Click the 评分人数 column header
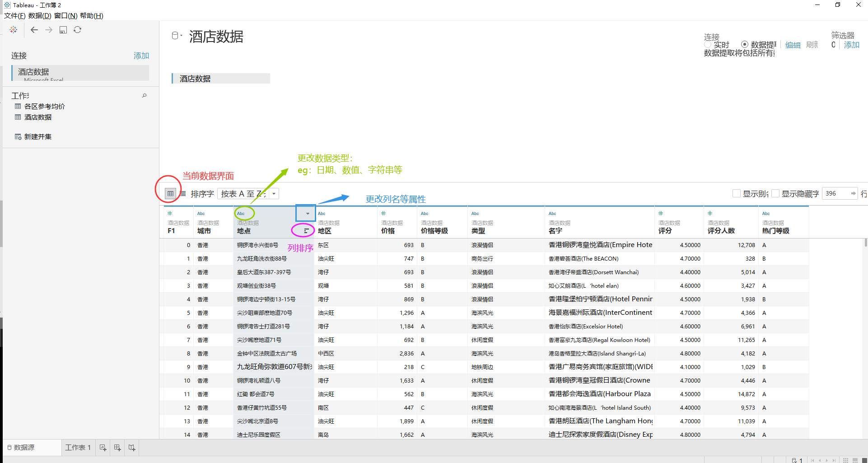The height and width of the screenshot is (463, 868). click(721, 231)
